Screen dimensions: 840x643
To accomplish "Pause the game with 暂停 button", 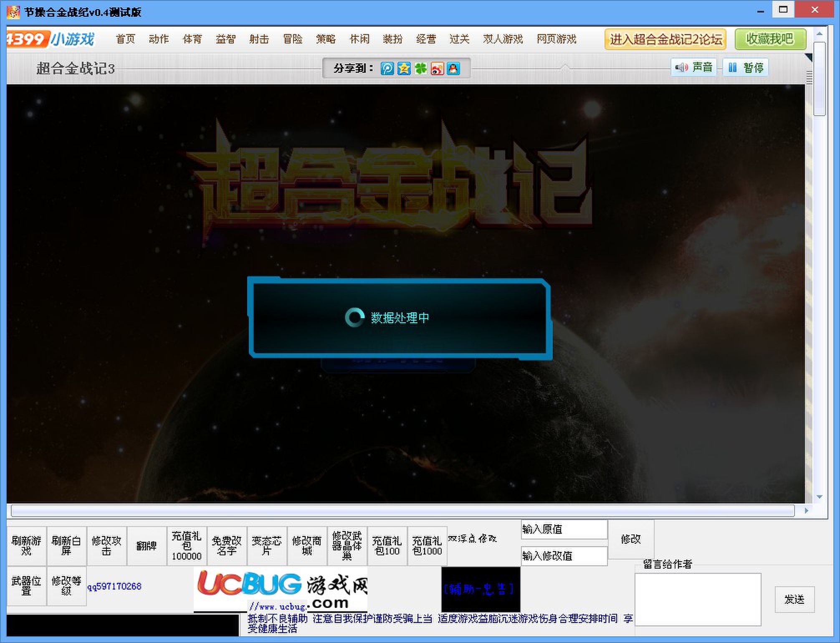I will pos(746,67).
